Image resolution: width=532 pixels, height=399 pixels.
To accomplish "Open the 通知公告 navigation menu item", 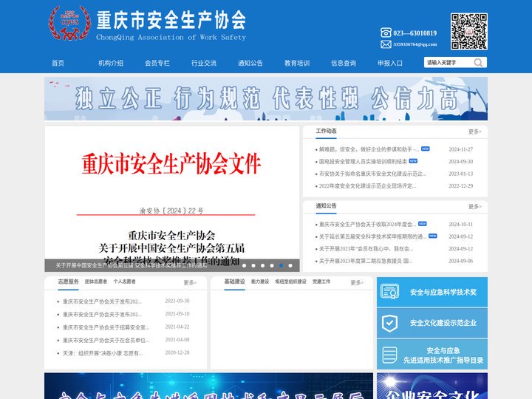I will click(x=250, y=63).
